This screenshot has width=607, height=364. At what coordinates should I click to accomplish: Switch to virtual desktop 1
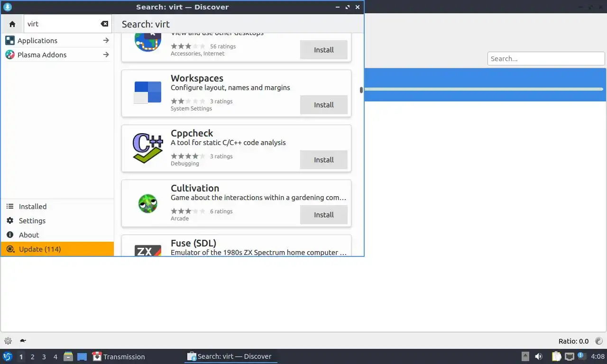coord(21,357)
